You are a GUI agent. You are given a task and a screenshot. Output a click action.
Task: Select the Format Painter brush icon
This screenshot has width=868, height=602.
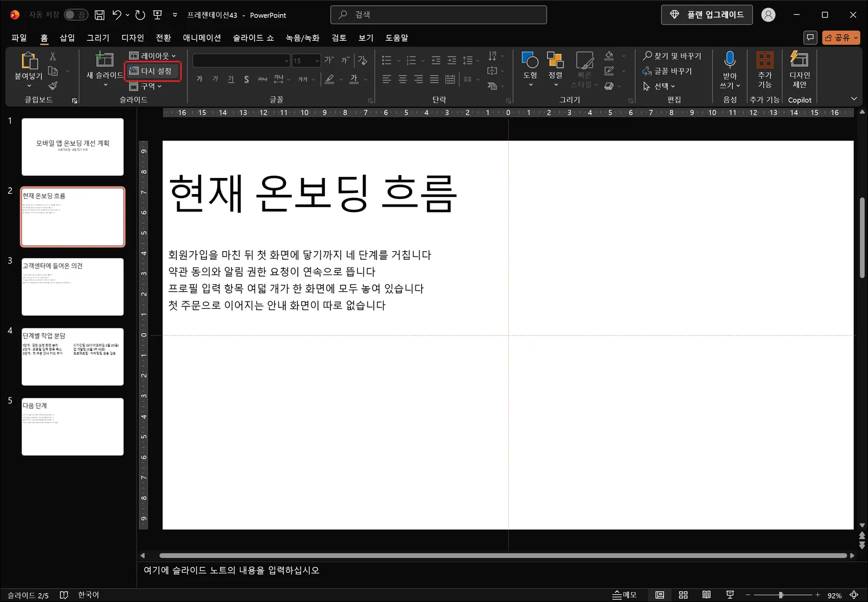pos(53,86)
